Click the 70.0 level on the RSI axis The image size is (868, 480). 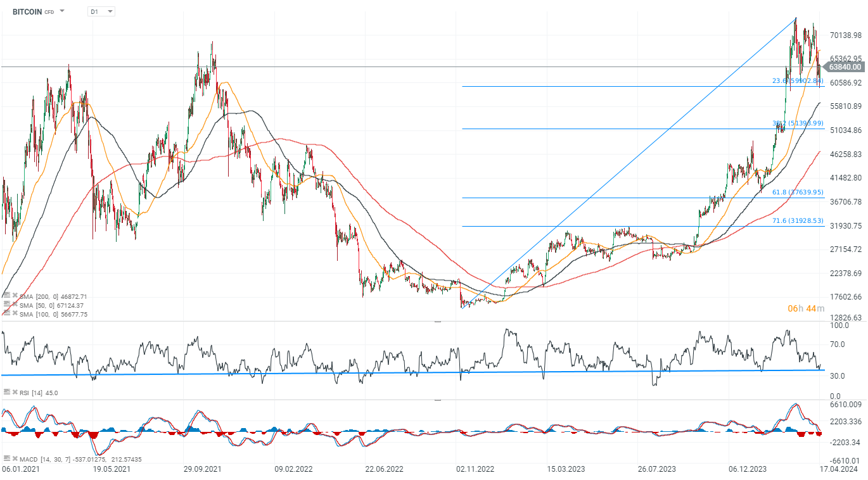837,345
